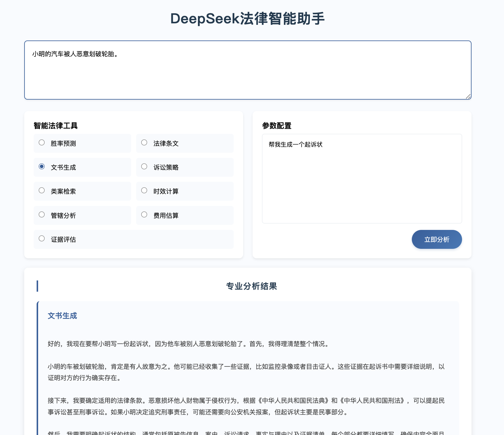Select the 文书生成 radio option
The width and height of the screenshot is (504, 435).
coord(42,167)
